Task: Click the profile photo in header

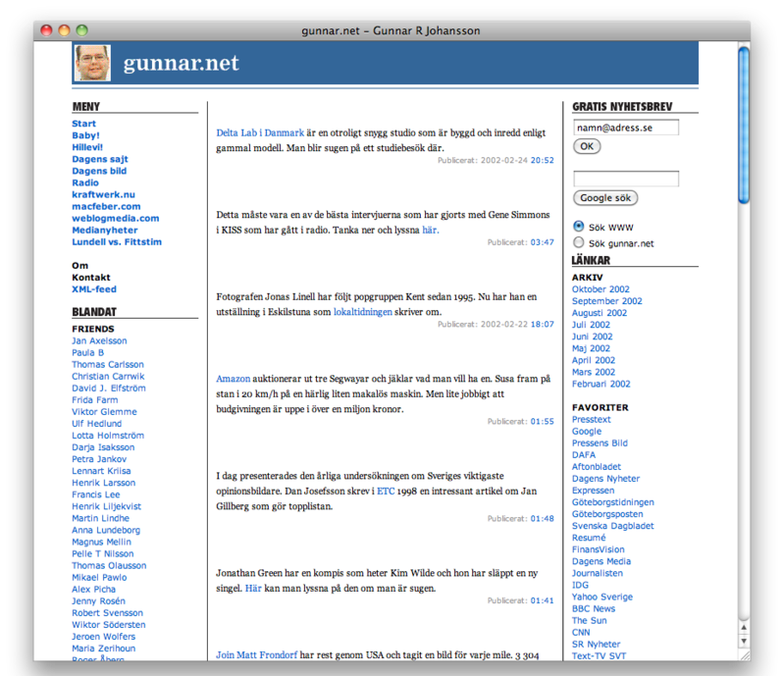Action: [x=92, y=63]
